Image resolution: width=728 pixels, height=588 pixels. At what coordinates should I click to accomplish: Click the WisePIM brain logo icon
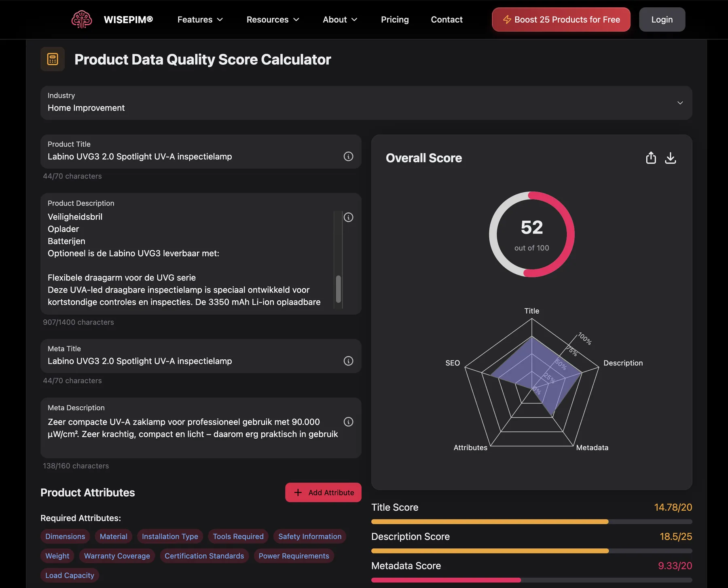point(82,19)
